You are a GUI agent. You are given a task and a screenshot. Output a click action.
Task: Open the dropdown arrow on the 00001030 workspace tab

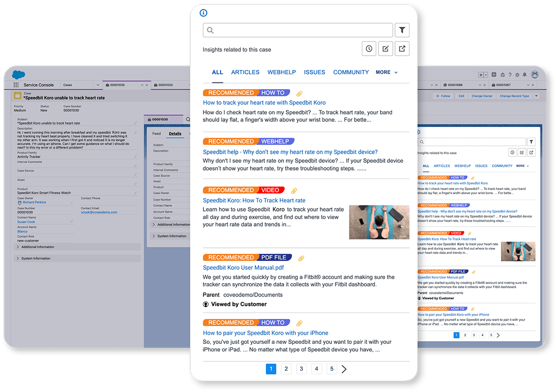coord(142,85)
